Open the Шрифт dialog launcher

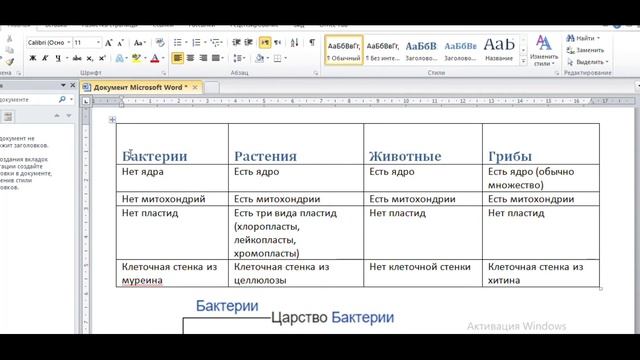(164, 73)
